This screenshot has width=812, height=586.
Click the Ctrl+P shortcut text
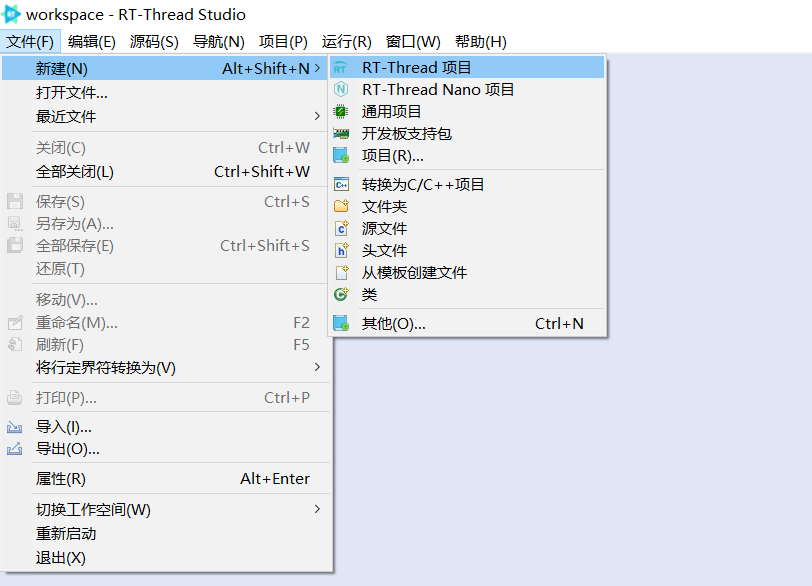pyautogui.click(x=287, y=398)
